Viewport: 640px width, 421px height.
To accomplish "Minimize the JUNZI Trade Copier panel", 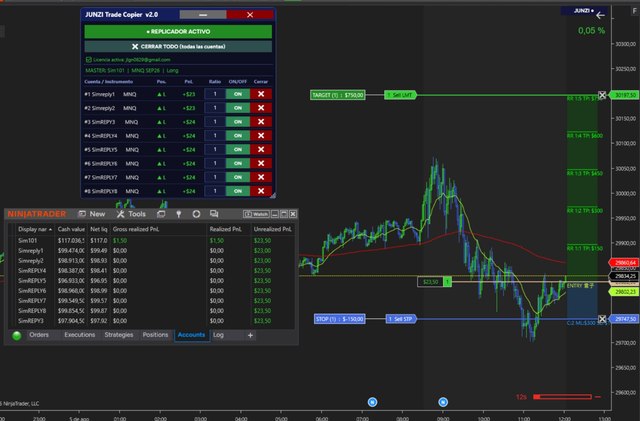I will 203,15.
